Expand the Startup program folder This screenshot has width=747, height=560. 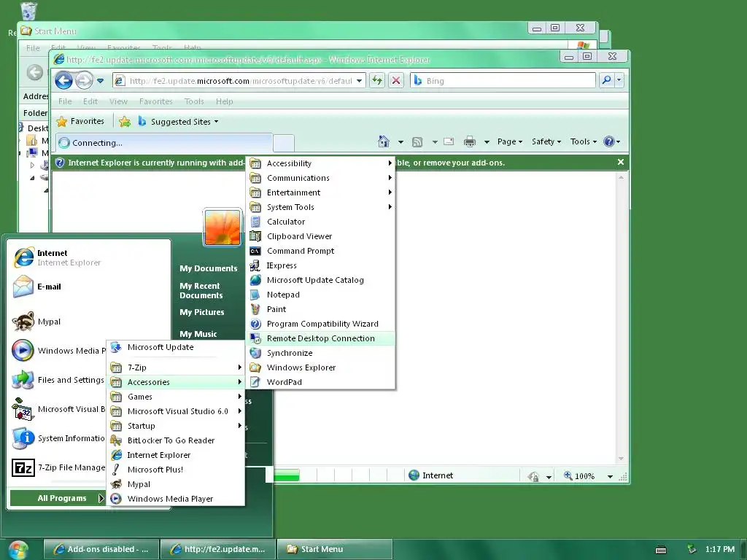[x=175, y=426]
